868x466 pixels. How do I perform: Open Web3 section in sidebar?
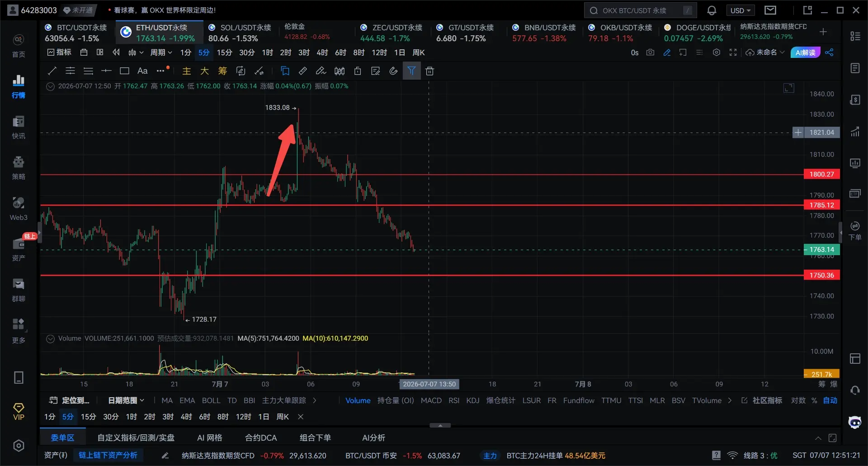pos(19,209)
